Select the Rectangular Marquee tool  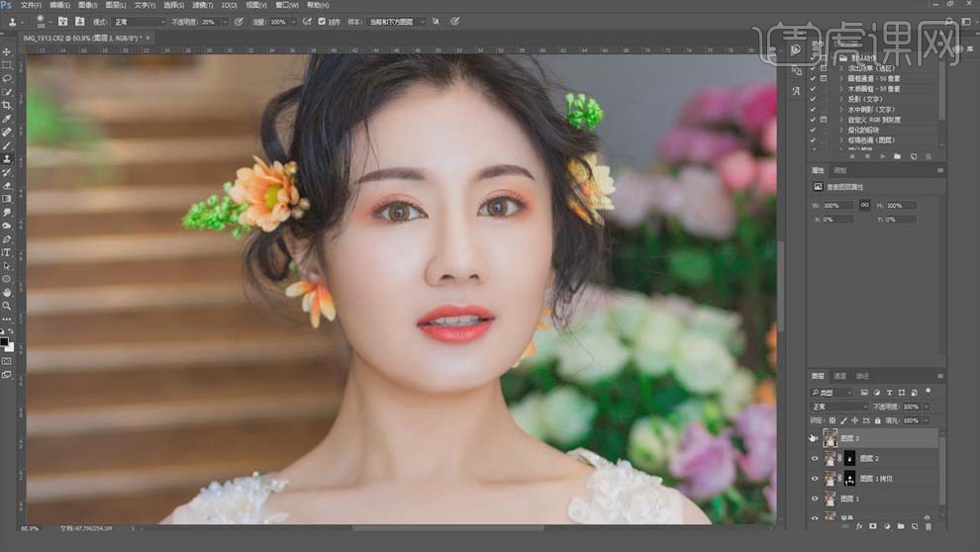coord(7,65)
